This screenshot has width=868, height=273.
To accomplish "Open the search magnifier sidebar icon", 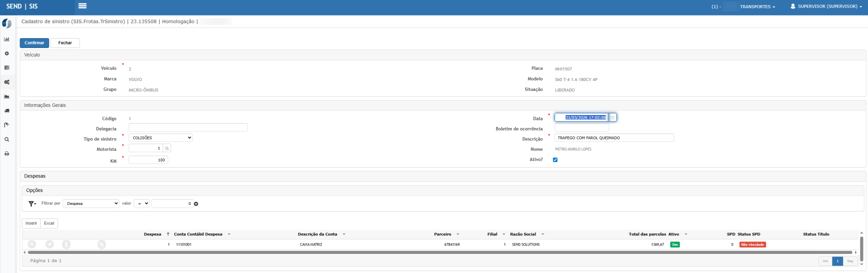I will (x=7, y=139).
